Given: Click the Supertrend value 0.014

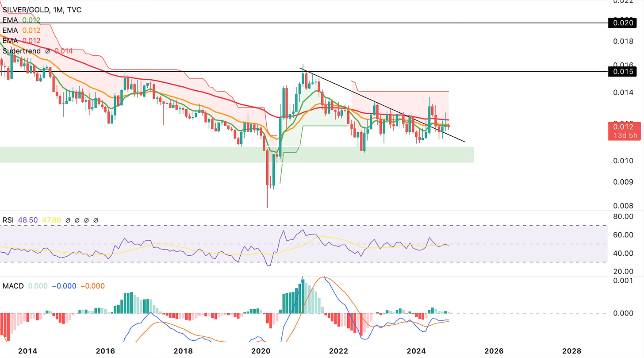Looking at the screenshot, I should coord(65,51).
